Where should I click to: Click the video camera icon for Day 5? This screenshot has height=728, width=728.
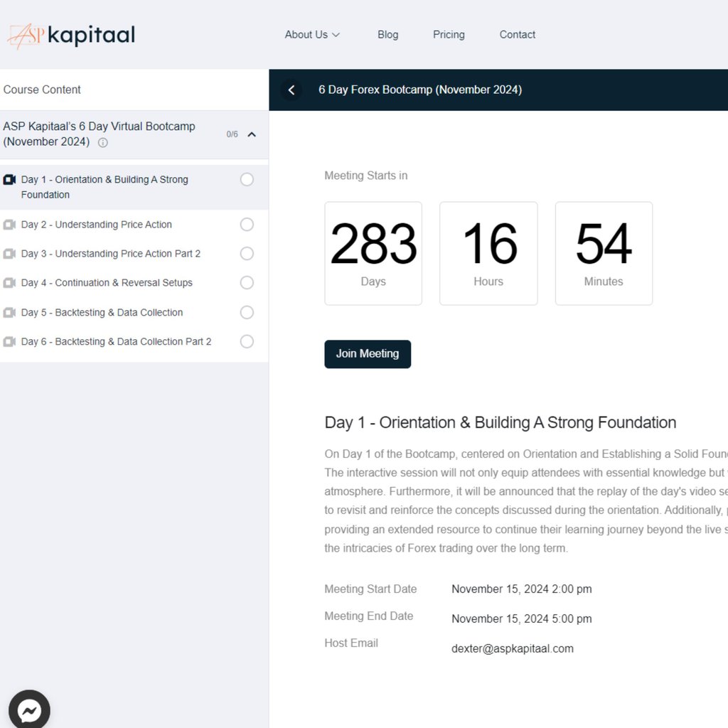[x=9, y=313]
